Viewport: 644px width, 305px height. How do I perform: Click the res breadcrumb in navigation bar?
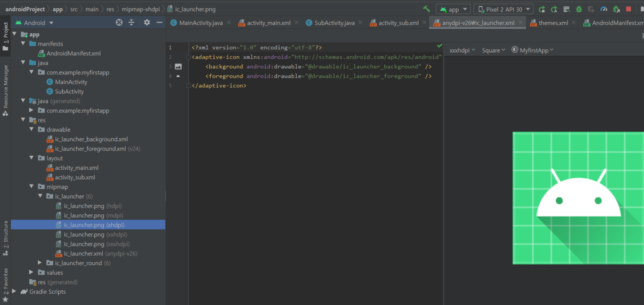pyautogui.click(x=110, y=9)
